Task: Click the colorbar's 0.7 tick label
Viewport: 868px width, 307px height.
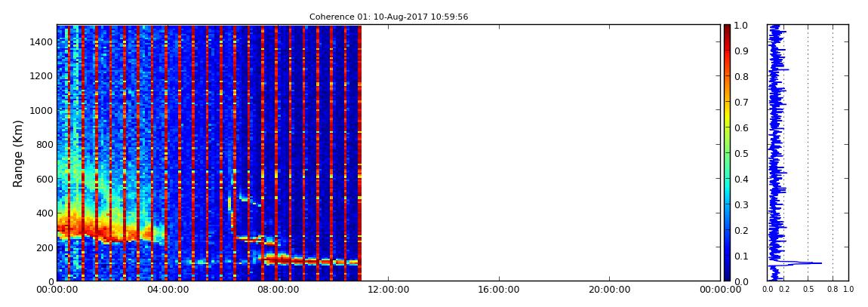Action: 741,103
